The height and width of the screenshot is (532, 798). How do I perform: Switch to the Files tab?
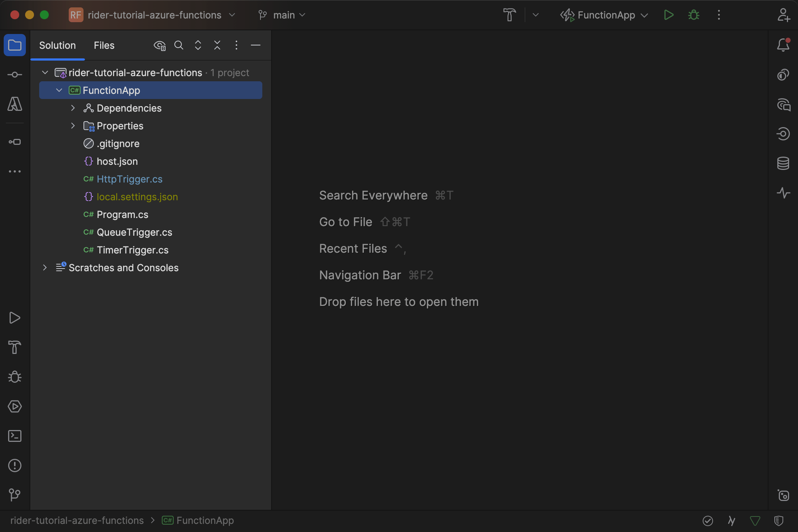pos(104,45)
